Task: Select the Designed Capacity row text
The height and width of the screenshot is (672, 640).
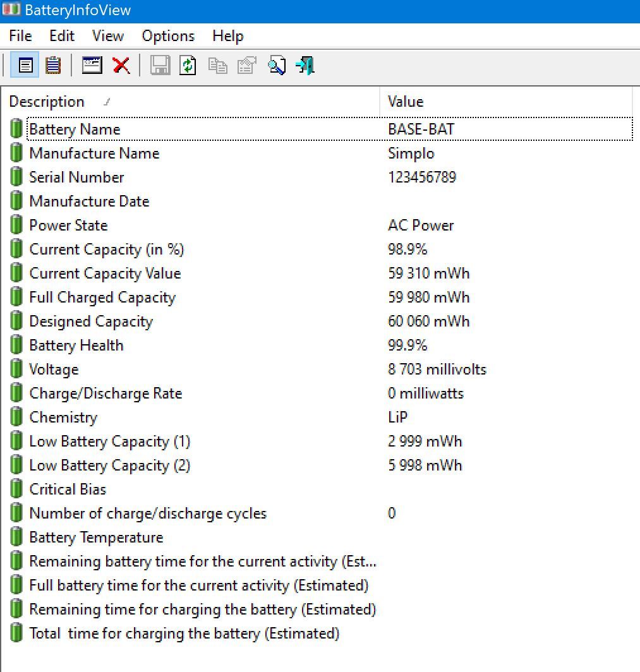Action: pyautogui.click(x=91, y=321)
